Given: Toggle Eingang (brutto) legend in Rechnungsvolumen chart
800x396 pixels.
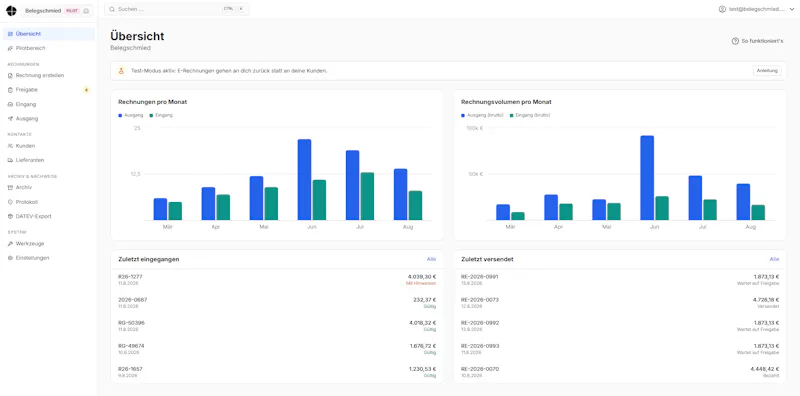Looking at the screenshot, I should [x=529, y=115].
